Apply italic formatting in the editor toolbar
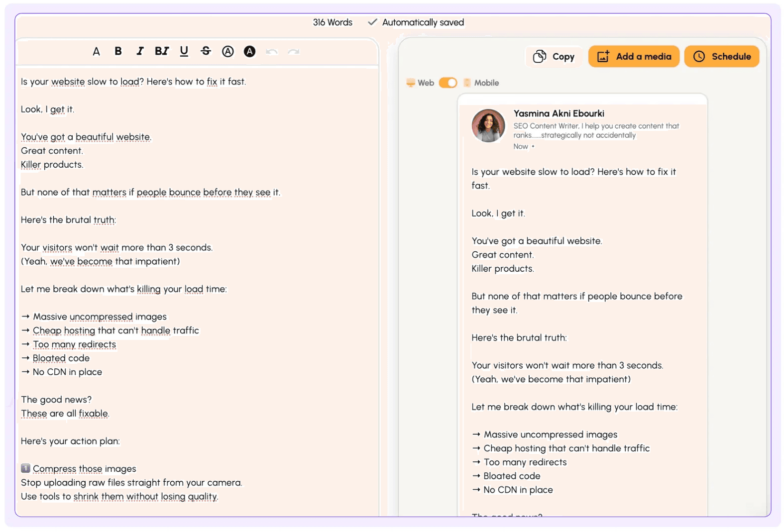 tap(140, 51)
